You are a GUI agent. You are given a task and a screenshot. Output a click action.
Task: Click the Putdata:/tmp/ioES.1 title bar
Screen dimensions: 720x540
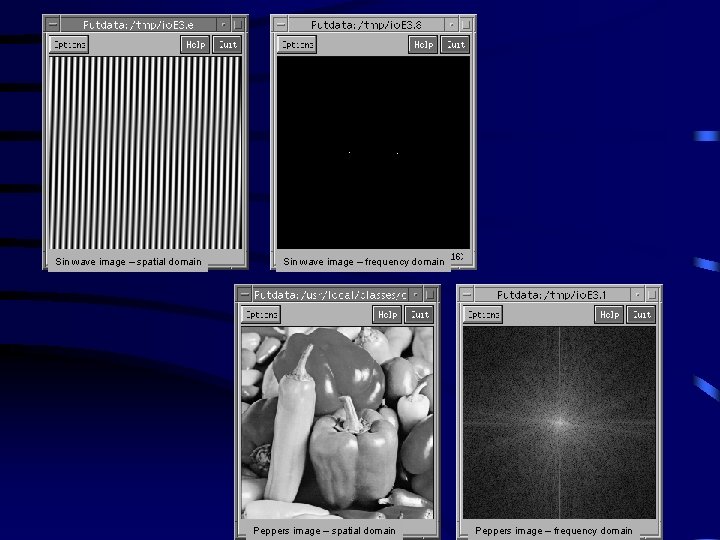[x=552, y=294]
